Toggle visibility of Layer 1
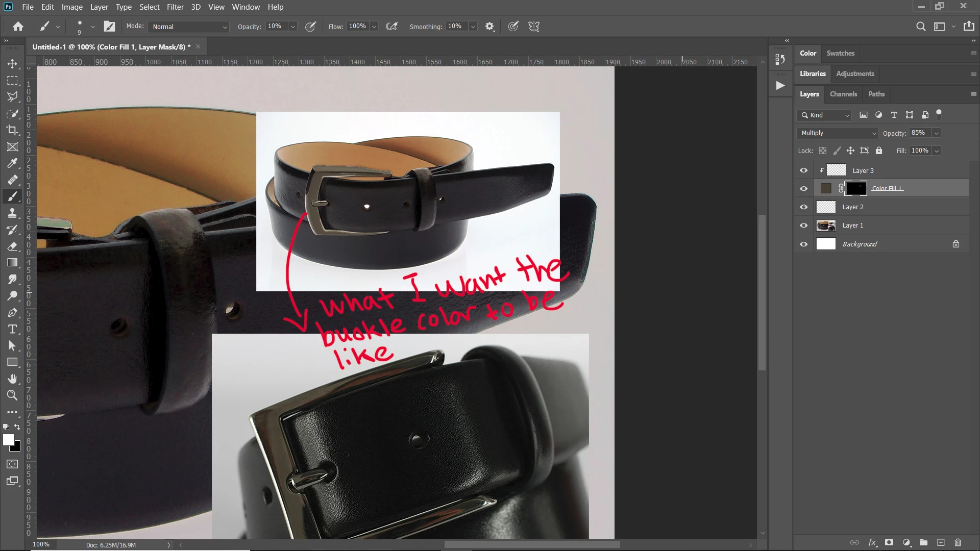This screenshot has width=980, height=551. pyautogui.click(x=804, y=226)
